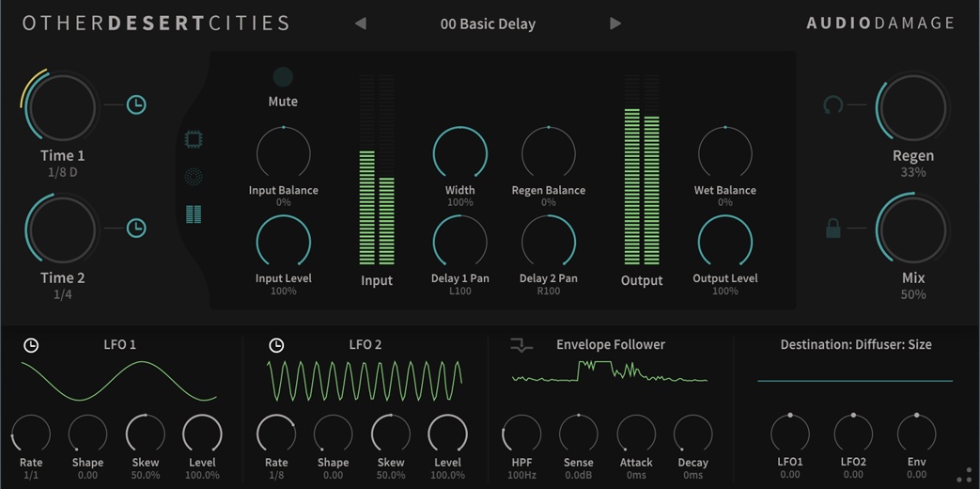Click the LFO 2 Skew knob
The width and height of the screenshot is (980, 489).
click(x=391, y=434)
